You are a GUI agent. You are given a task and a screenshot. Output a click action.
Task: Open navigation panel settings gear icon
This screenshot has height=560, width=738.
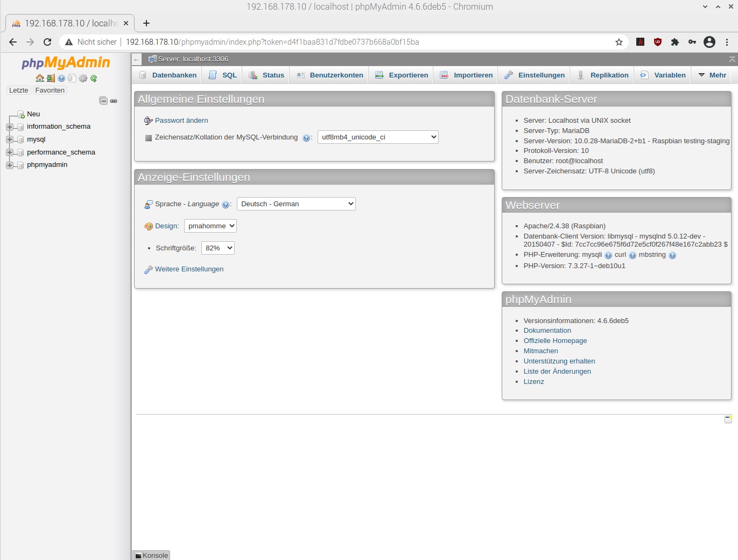83,78
